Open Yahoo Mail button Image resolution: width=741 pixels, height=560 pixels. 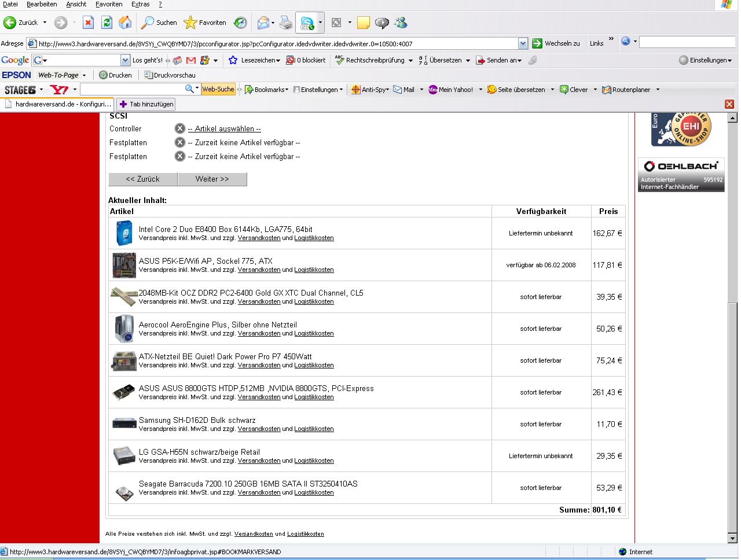[x=404, y=90]
